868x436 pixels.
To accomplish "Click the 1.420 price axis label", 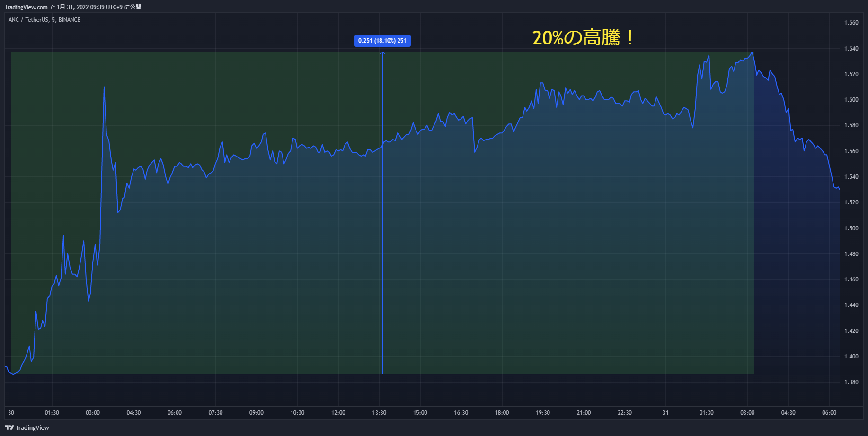I will pyautogui.click(x=851, y=331).
